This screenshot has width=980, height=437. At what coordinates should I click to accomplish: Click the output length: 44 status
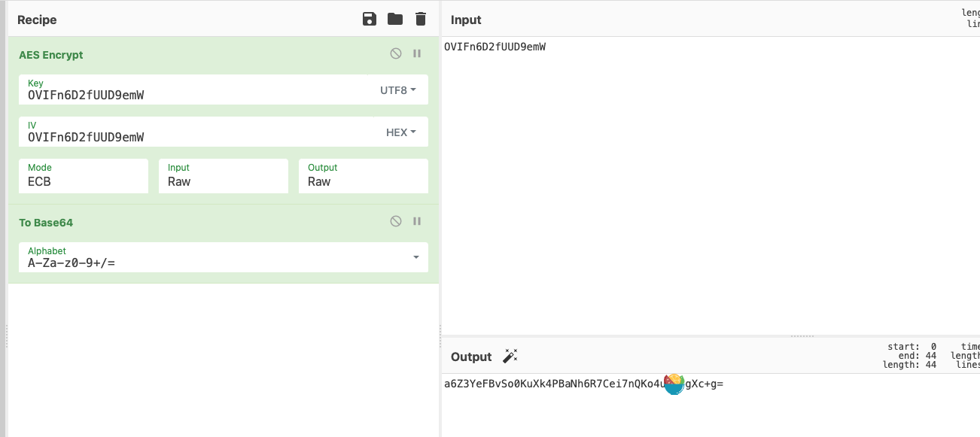(x=909, y=365)
